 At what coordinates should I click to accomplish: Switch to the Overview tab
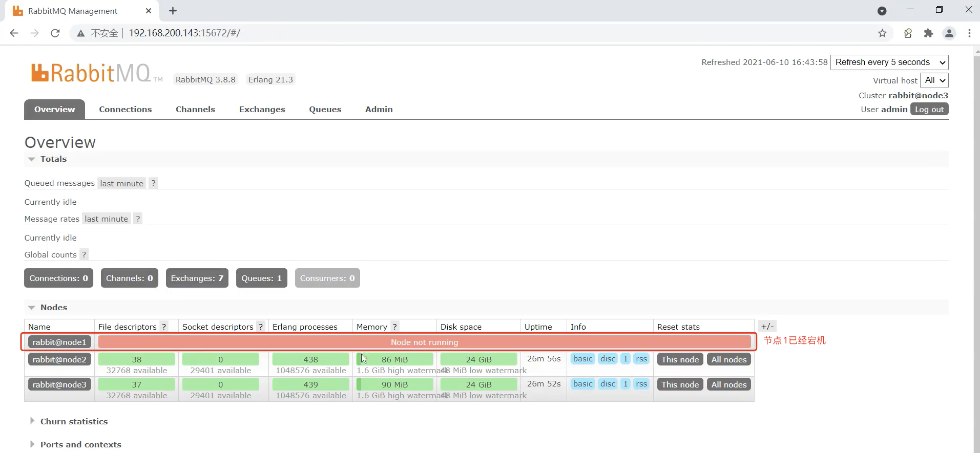click(55, 110)
